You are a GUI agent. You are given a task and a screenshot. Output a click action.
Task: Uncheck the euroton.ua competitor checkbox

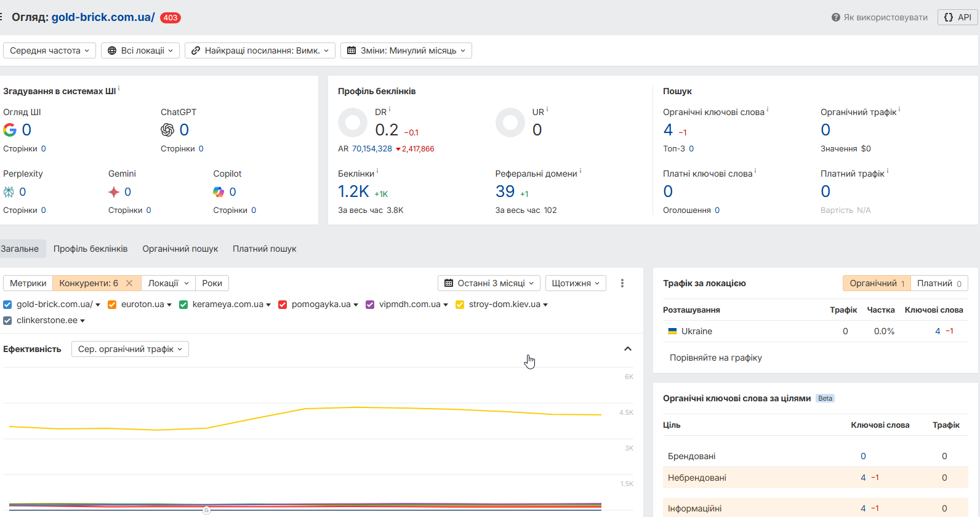coord(112,305)
